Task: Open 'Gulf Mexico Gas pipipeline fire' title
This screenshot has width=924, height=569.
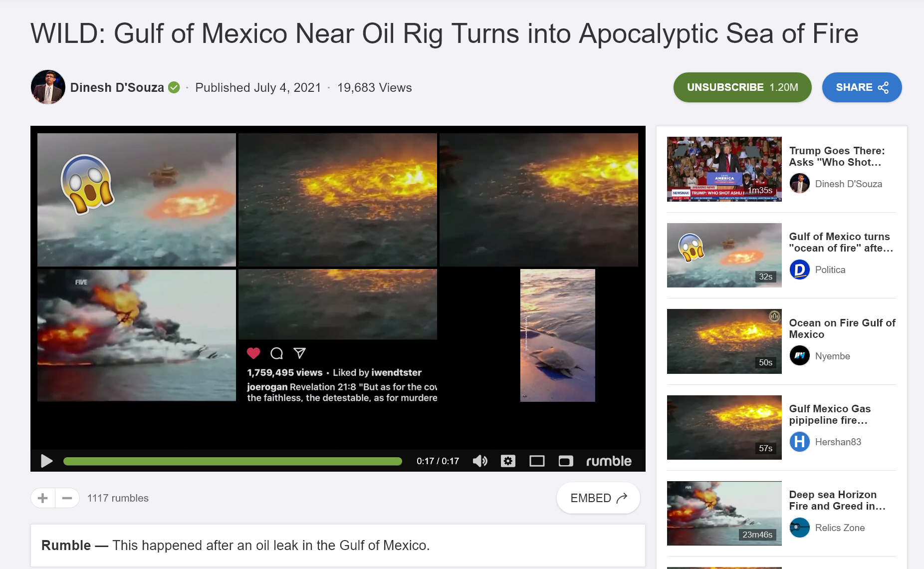Action: click(x=830, y=414)
